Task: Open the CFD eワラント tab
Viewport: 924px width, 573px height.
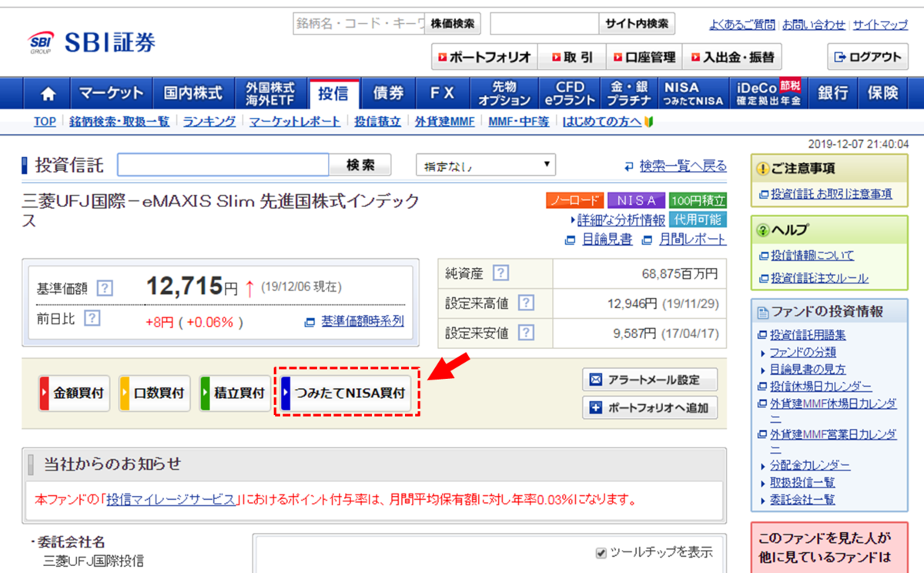Action: pos(570,94)
